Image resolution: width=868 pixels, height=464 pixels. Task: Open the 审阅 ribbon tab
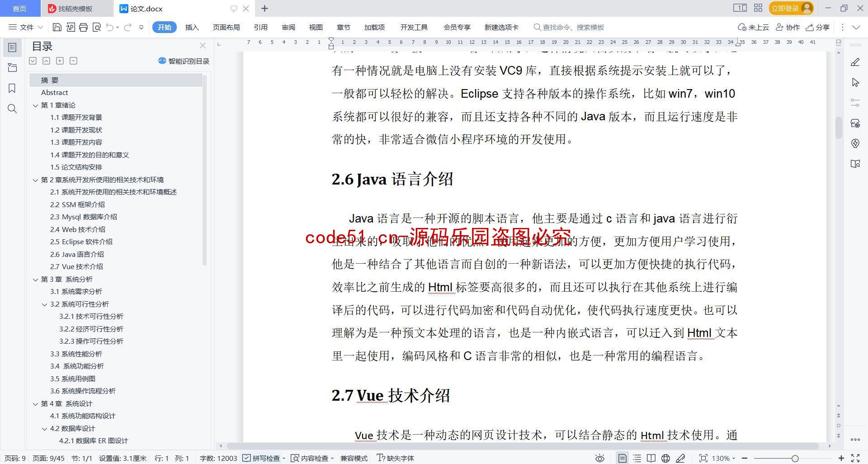point(288,27)
